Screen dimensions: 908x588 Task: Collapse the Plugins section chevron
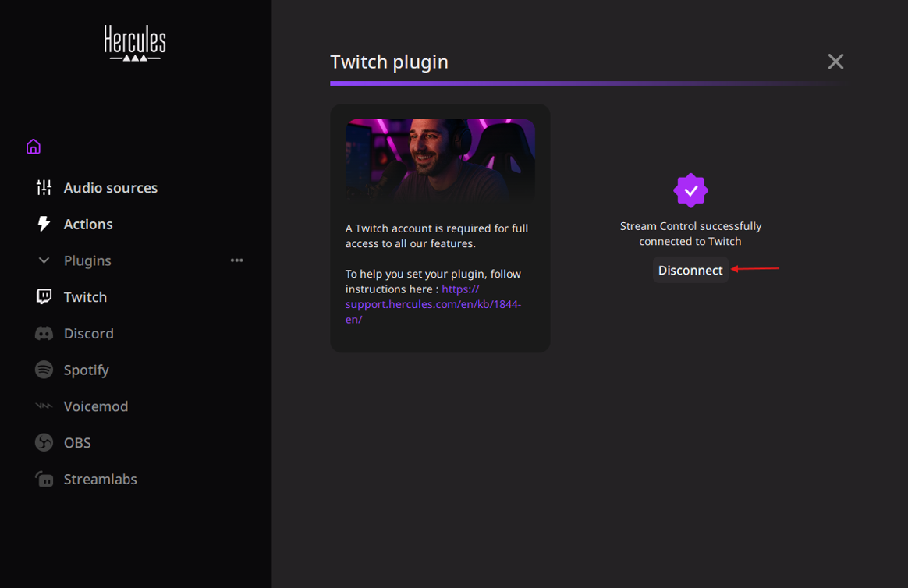(44, 260)
